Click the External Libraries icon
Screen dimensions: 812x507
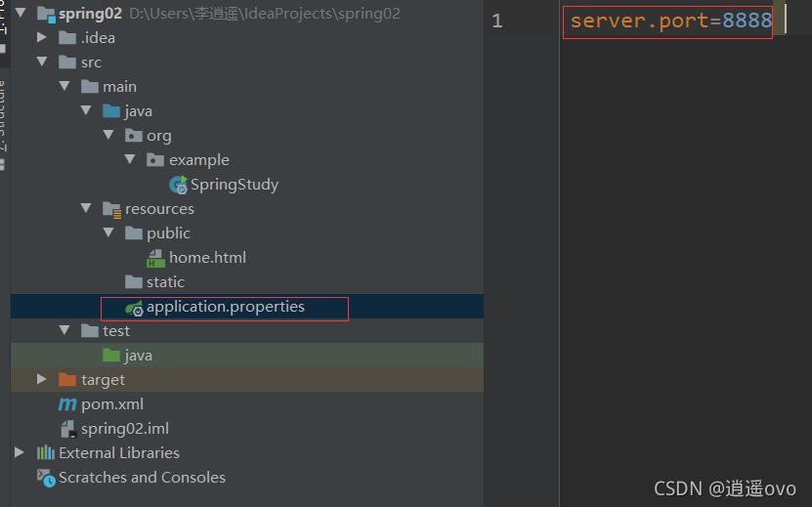click(x=46, y=452)
